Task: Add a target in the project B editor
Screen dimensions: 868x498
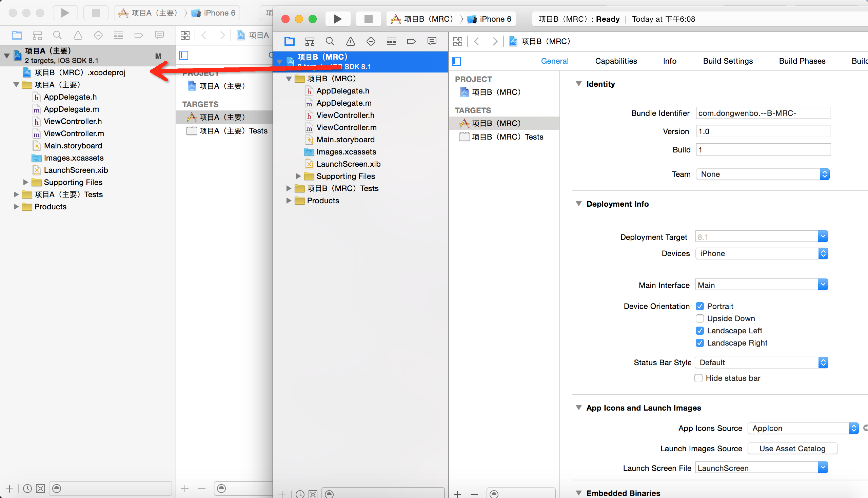Action: (457, 494)
